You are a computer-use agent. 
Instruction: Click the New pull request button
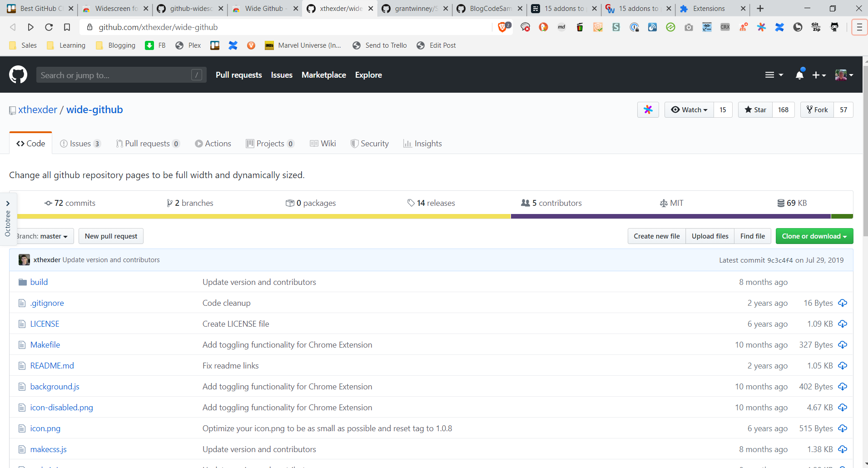111,236
